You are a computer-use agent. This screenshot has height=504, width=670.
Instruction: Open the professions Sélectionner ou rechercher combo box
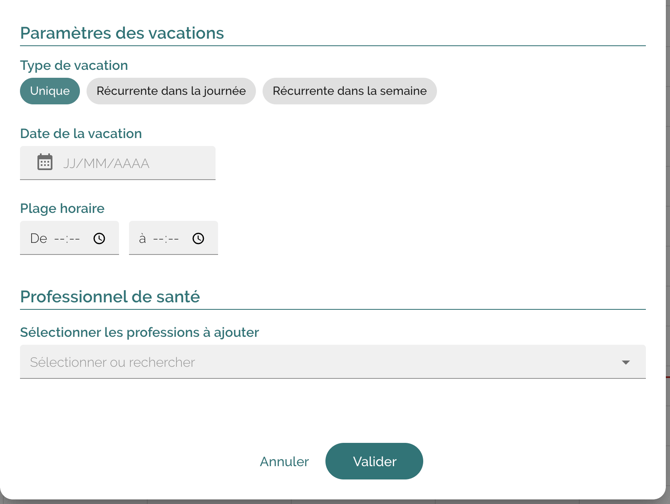coord(333,362)
